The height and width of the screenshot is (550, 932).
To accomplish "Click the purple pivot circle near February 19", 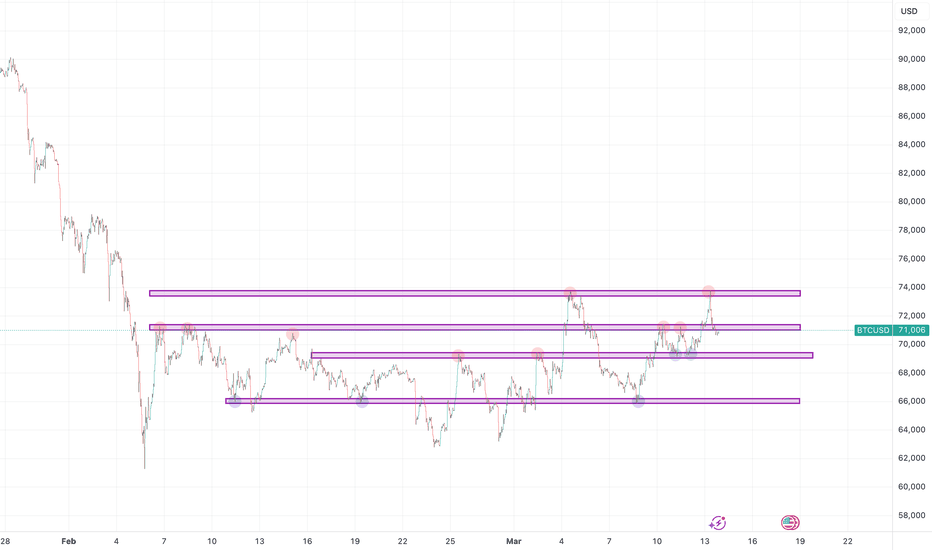I will point(362,401).
